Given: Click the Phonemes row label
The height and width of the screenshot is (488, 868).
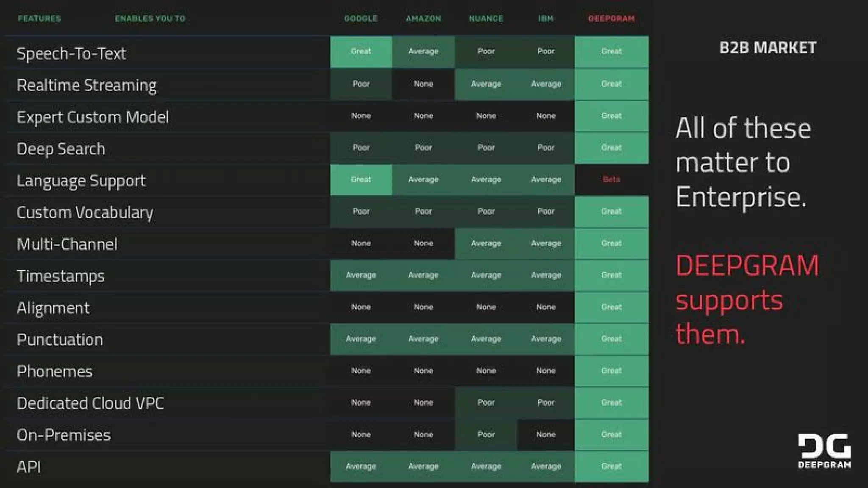Looking at the screenshot, I should pyautogui.click(x=55, y=372).
